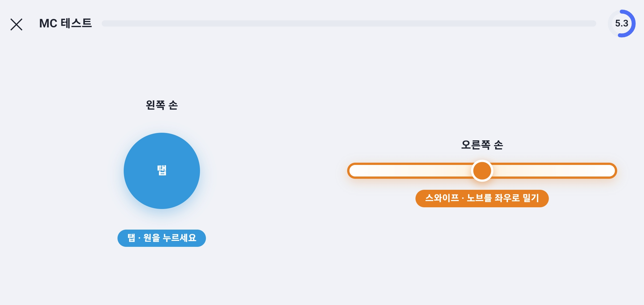This screenshot has height=305, width=644.
Task: Click the 5.3 number in the timer
Action: pos(622,23)
